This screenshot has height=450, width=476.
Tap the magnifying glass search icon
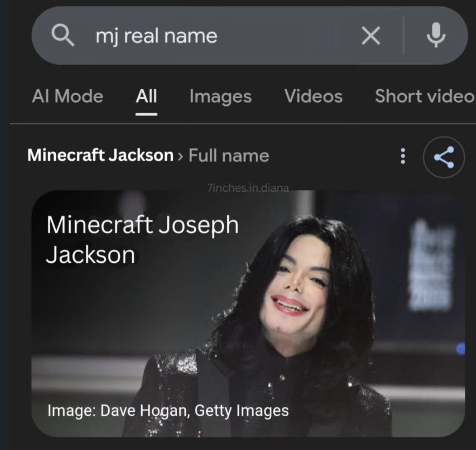pyautogui.click(x=63, y=36)
